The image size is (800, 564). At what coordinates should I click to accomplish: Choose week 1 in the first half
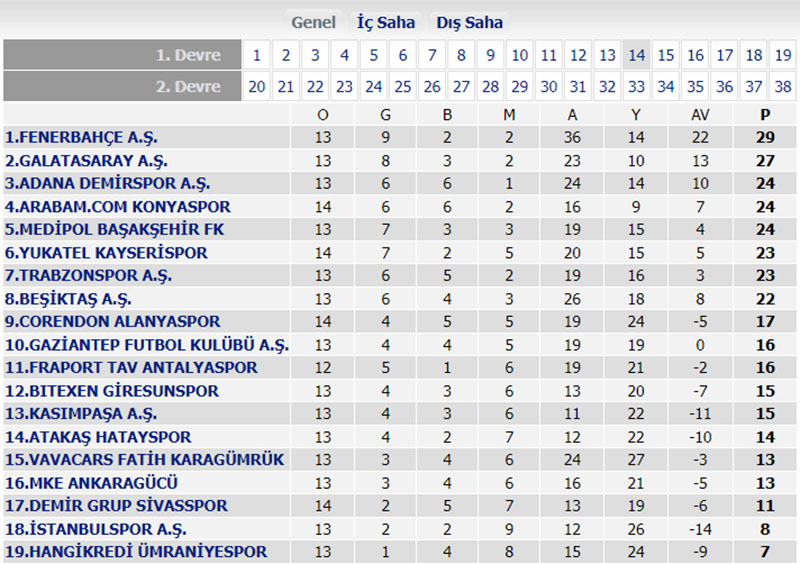(257, 55)
